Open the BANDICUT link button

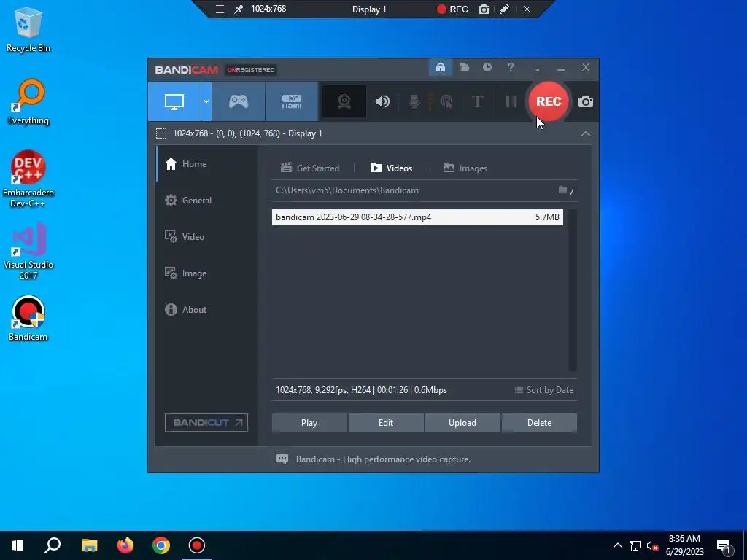(x=206, y=422)
